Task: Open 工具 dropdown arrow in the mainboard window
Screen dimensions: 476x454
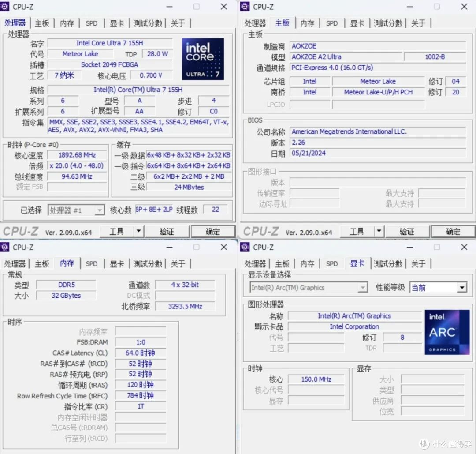Action: click(379, 231)
